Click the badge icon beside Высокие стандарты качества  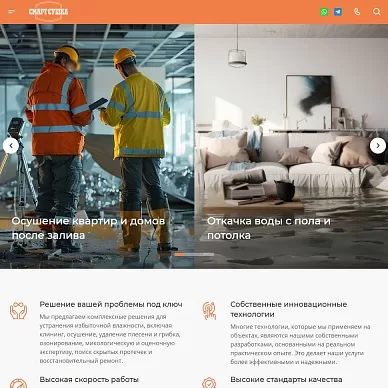pos(209,383)
